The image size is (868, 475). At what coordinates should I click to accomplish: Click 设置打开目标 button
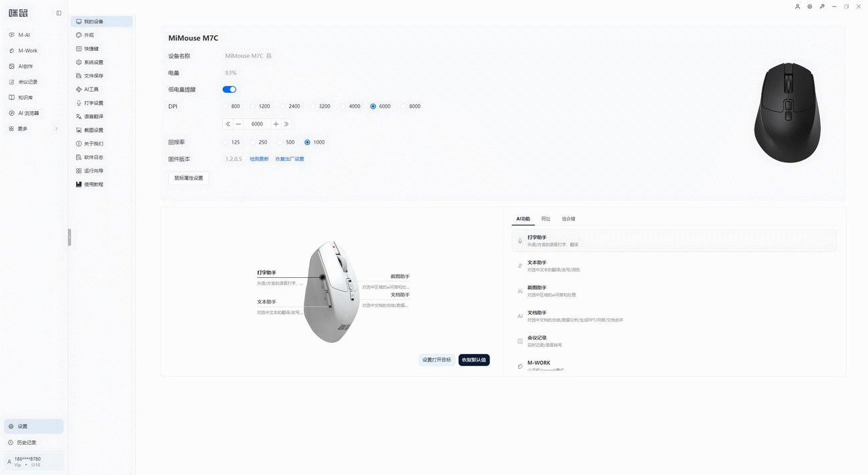[x=437, y=360]
